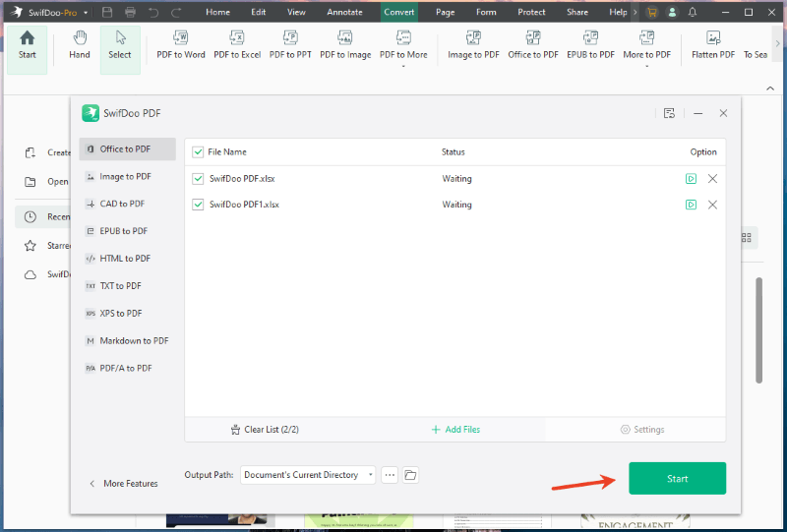Switch to the View tab
Screen dimensions: 787x532
tap(296, 12)
